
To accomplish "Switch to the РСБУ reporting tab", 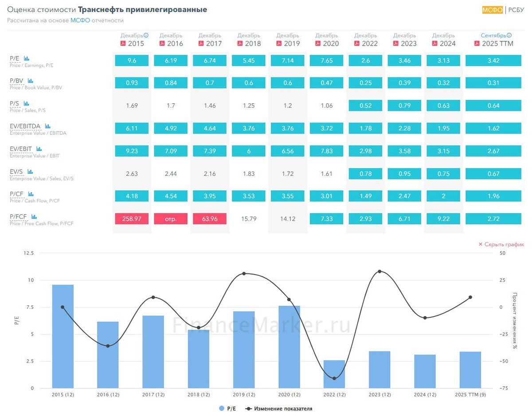I will pyautogui.click(x=516, y=10).
